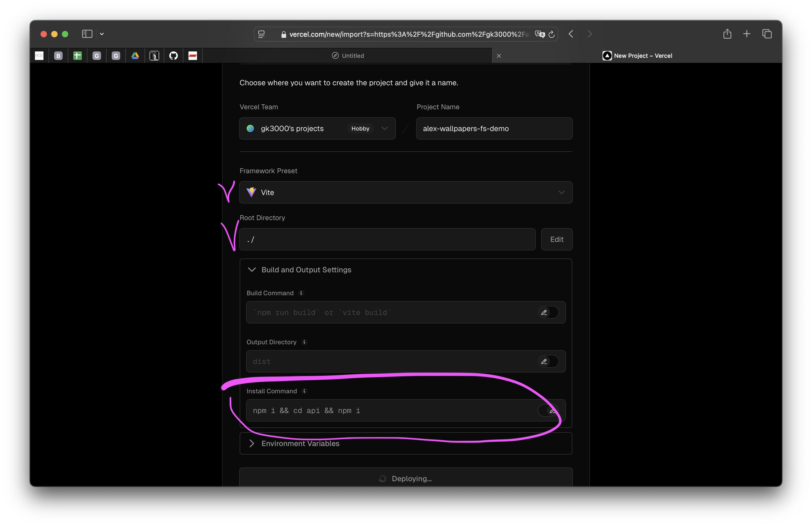Click the lock icon in address bar

point(284,34)
